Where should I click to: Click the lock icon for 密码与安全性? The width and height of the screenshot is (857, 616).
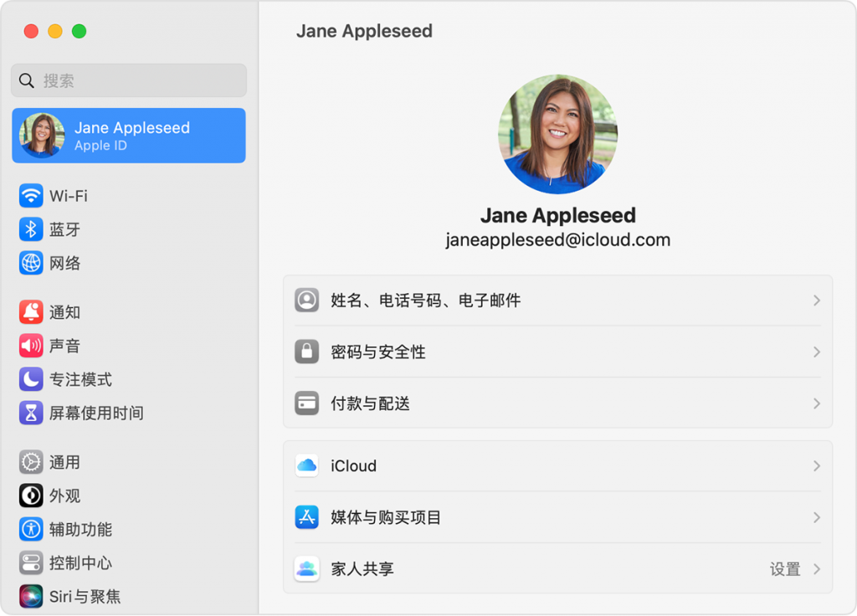306,352
